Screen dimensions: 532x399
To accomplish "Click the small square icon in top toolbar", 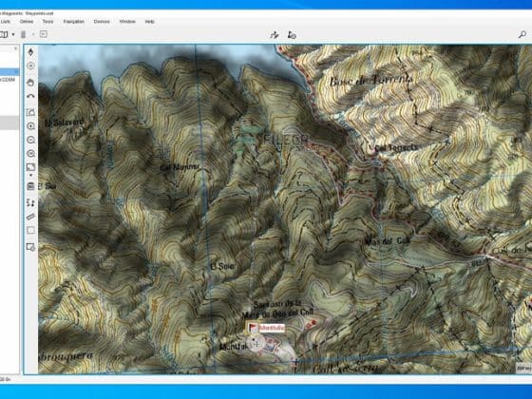I will click(x=44, y=34).
